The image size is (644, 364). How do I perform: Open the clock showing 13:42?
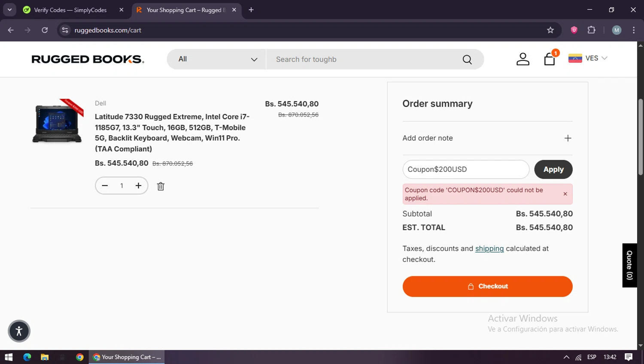coord(610,357)
